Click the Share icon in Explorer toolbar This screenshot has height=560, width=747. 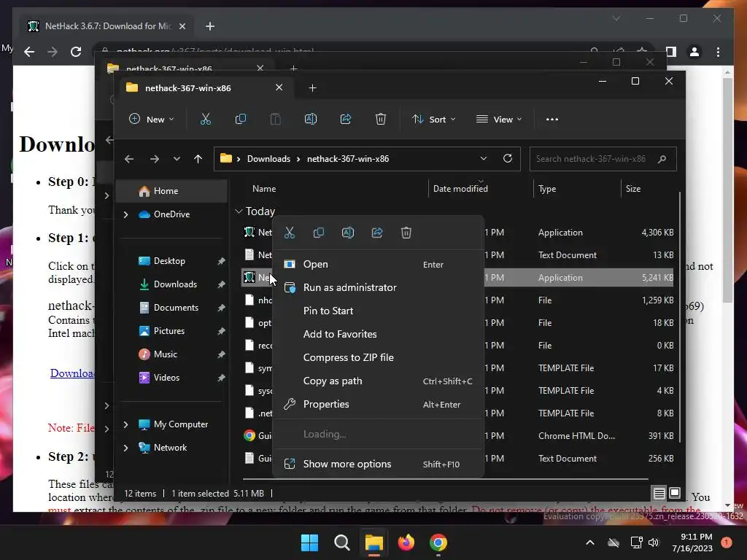click(x=345, y=119)
